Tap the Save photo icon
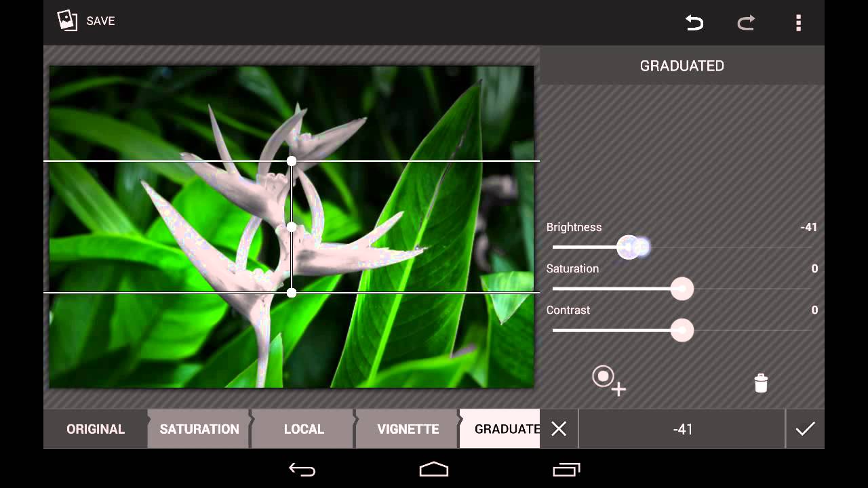This screenshot has height=488, width=868. point(67,21)
